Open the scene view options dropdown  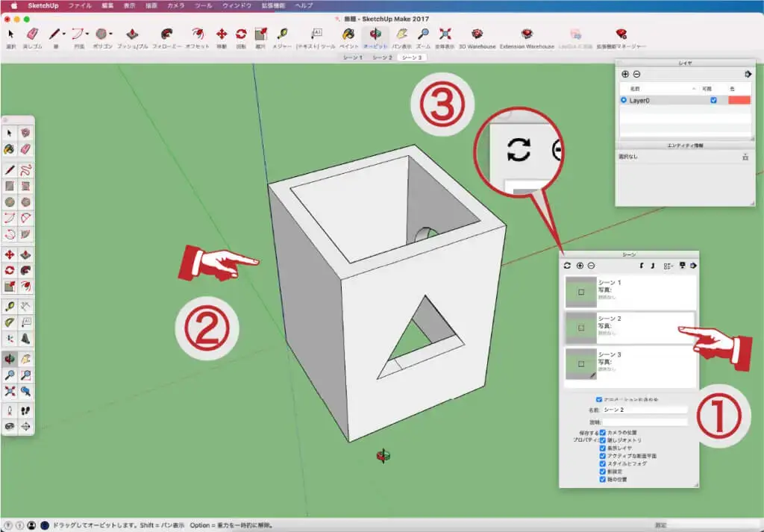coord(669,266)
